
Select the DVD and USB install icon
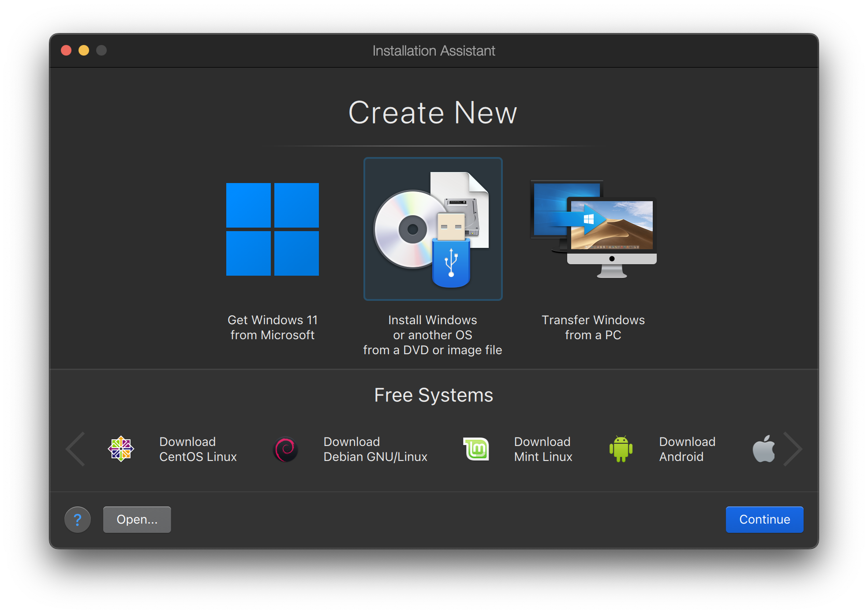click(x=433, y=229)
